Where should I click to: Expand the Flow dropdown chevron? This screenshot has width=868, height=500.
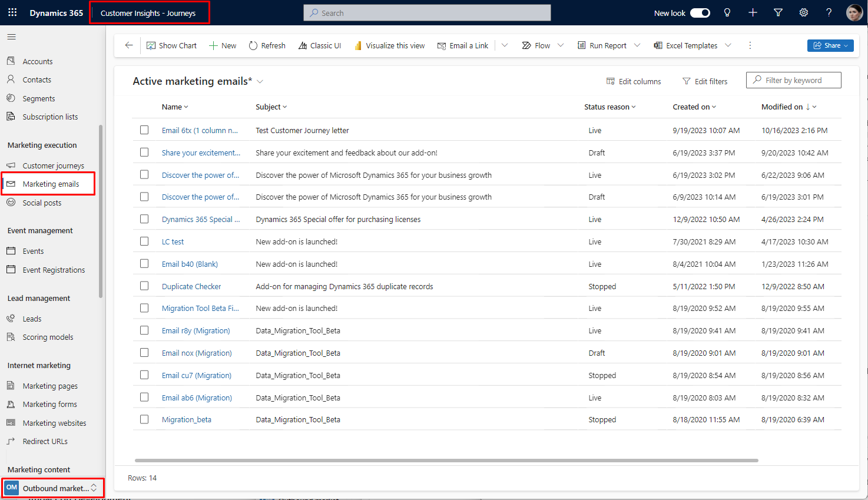pyautogui.click(x=561, y=45)
